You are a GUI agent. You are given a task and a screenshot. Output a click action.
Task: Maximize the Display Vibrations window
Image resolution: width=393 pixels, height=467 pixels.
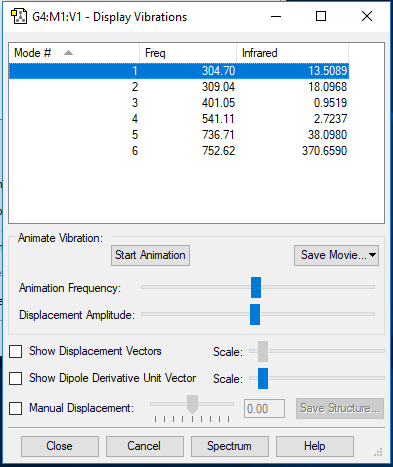tap(321, 16)
